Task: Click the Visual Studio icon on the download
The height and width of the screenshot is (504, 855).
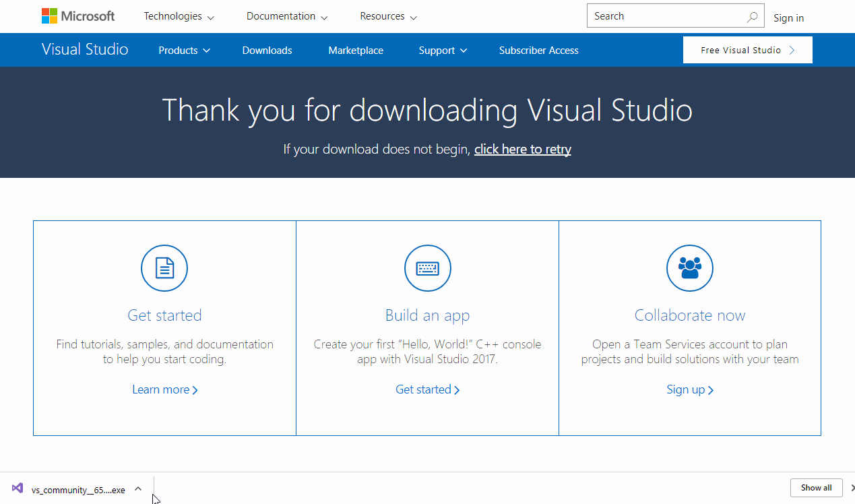Action: 18,489
